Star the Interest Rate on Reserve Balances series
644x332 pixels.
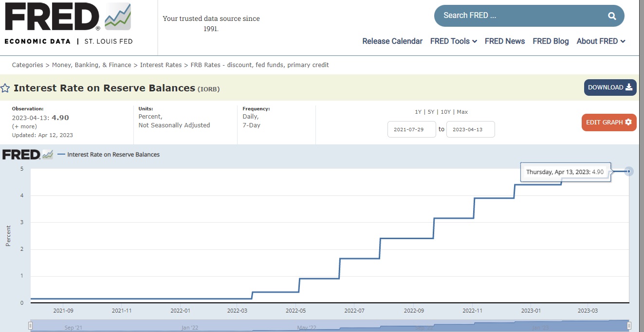(5, 88)
